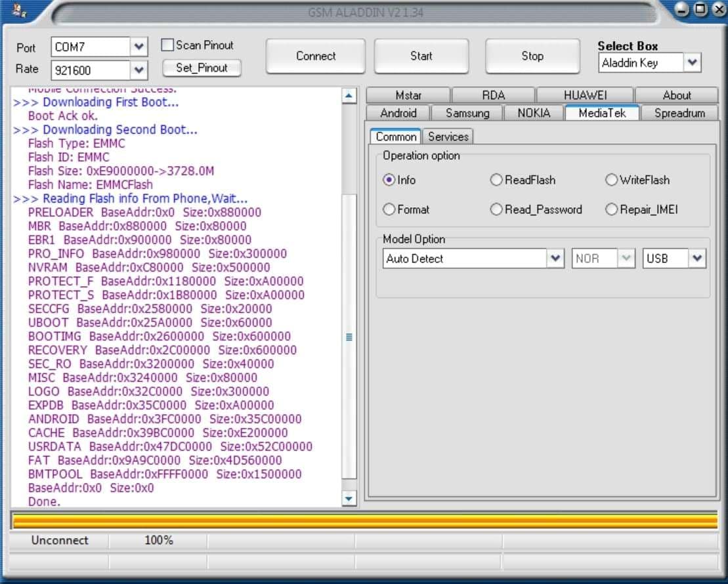The height and width of the screenshot is (584, 728).
Task: Select the MediaTek tab
Action: [602, 113]
